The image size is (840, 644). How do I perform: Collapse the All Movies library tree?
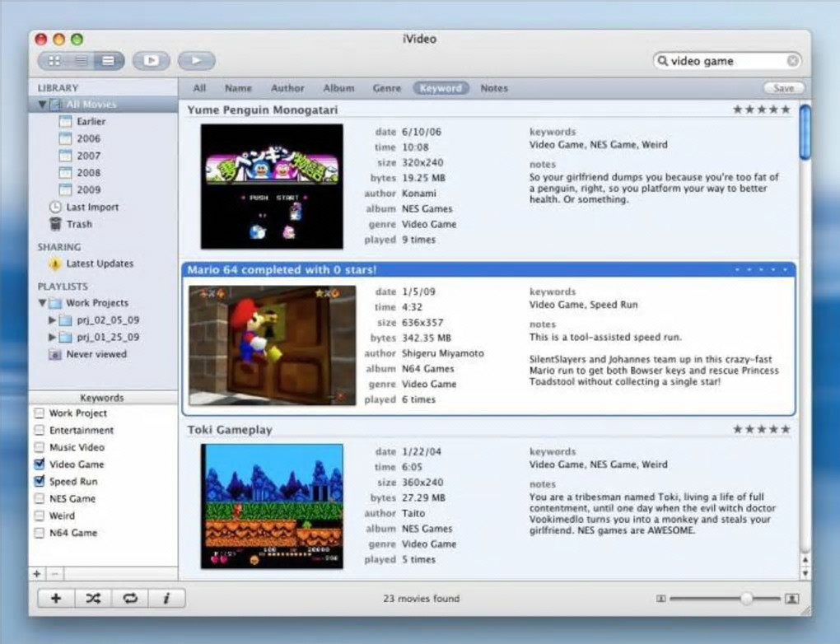(42, 105)
